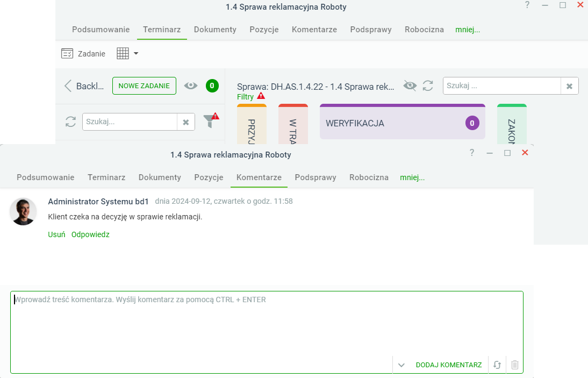Viewport: 588px width, 378px height.
Task: Open the Filtry link on the board
Action: pyautogui.click(x=245, y=97)
